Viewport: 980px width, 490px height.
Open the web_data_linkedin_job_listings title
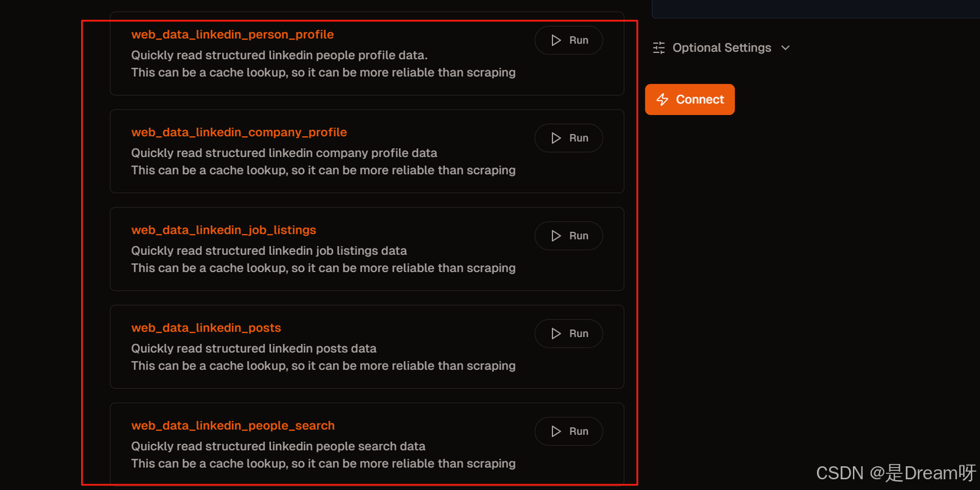[224, 230]
